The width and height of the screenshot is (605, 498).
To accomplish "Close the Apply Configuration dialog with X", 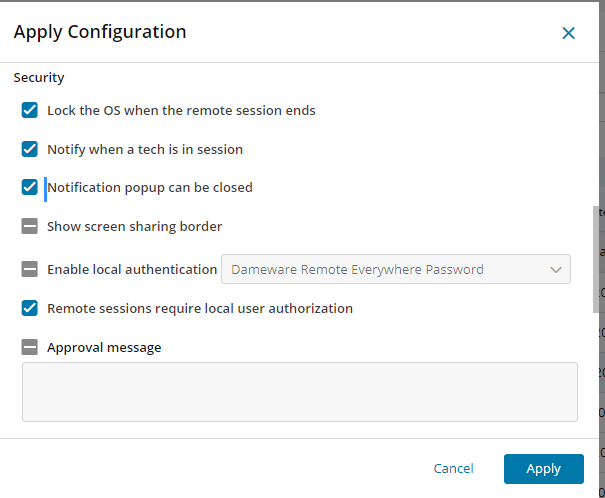I will (x=568, y=33).
